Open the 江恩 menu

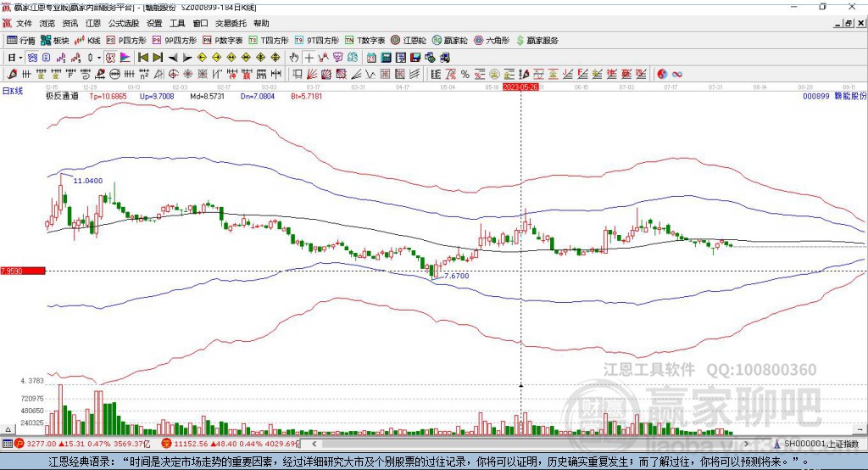pos(93,23)
